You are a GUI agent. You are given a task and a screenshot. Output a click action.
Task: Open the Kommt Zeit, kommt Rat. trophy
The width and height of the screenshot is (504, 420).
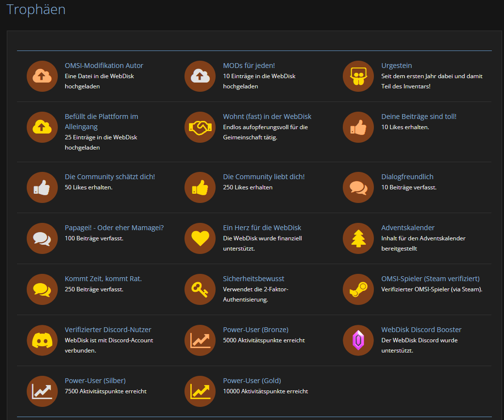103,279
